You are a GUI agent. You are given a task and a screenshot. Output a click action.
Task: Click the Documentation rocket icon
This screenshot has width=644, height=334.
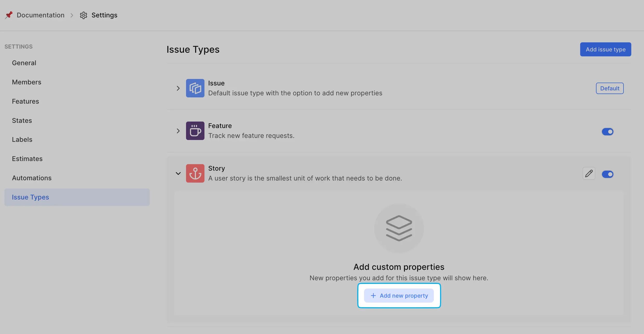click(8, 15)
